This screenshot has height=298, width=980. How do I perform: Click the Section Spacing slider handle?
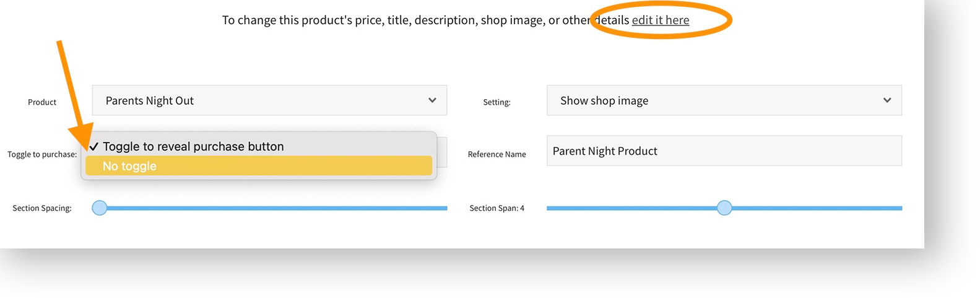(100, 208)
